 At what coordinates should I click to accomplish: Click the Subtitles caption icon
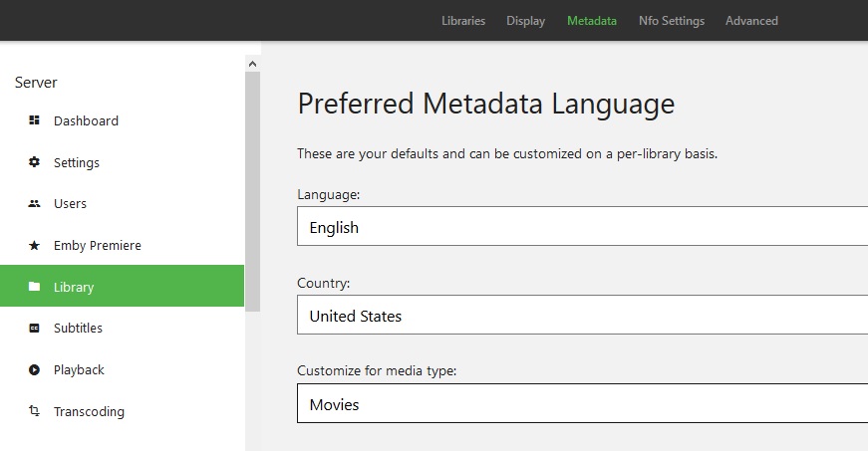(x=34, y=328)
